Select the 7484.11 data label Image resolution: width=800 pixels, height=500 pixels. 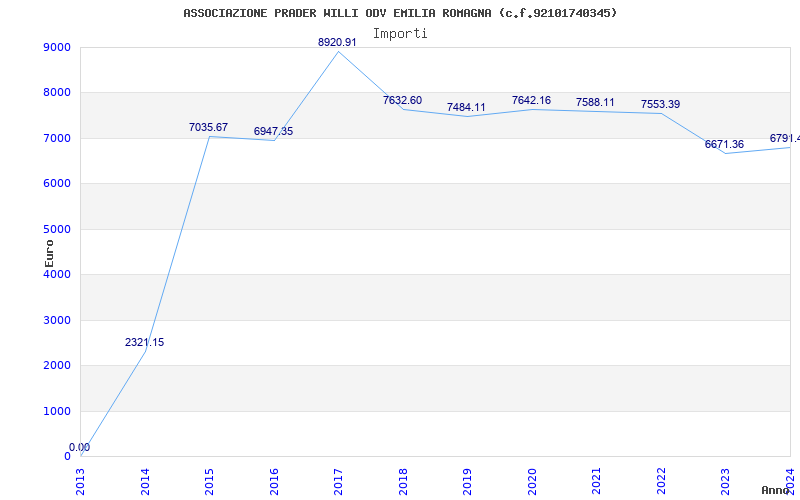(x=466, y=107)
